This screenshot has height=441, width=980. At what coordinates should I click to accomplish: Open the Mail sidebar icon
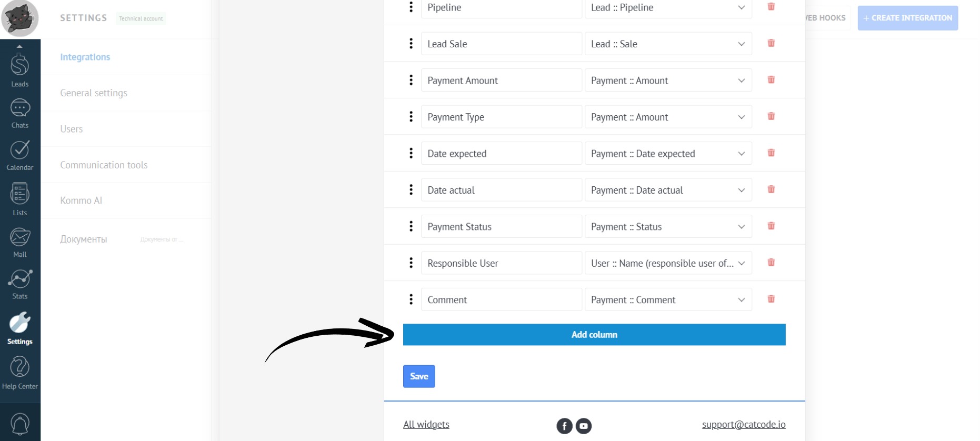click(x=20, y=242)
